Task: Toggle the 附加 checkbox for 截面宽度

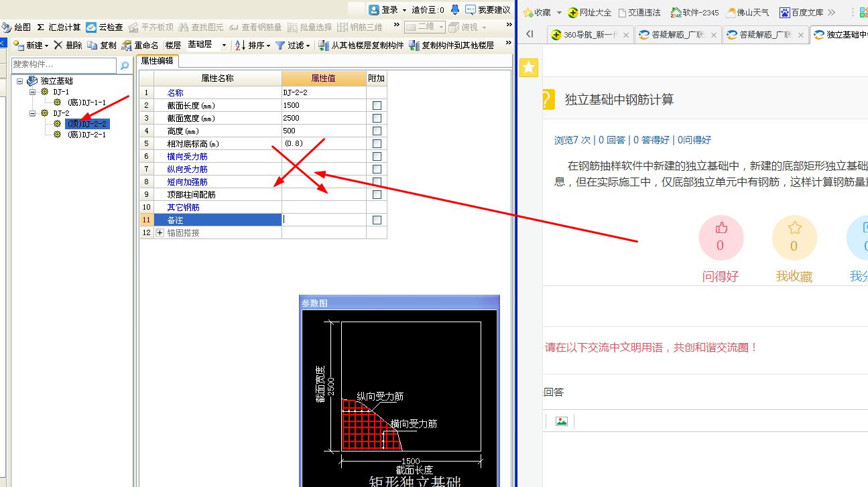Action: coord(377,118)
